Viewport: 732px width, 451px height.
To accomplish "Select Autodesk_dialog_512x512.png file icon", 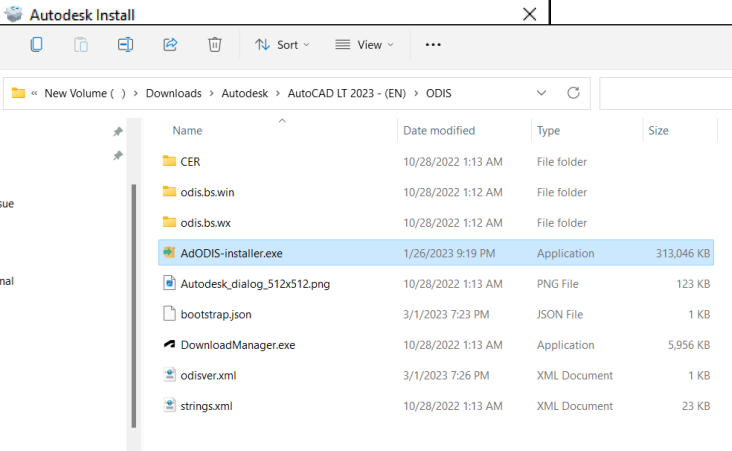I will point(169,283).
